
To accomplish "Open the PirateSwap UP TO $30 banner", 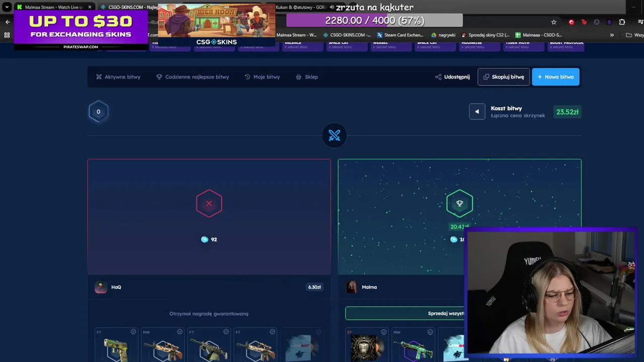I will 81,30.
